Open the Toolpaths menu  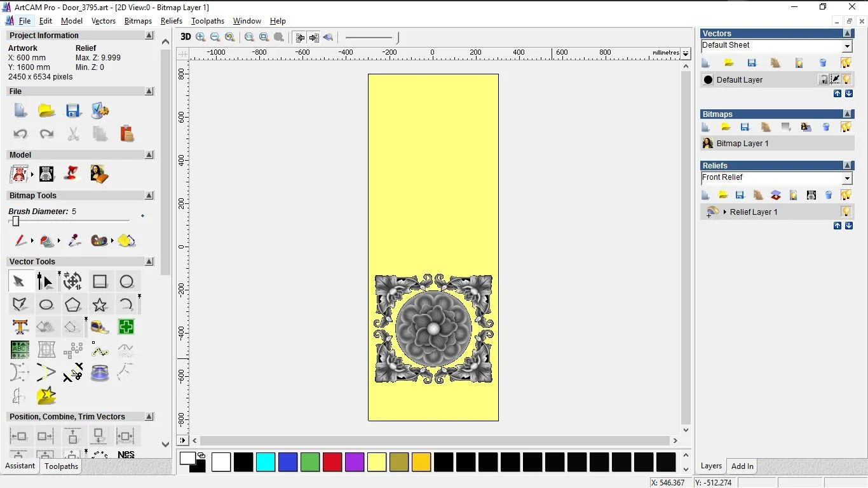[x=208, y=21]
